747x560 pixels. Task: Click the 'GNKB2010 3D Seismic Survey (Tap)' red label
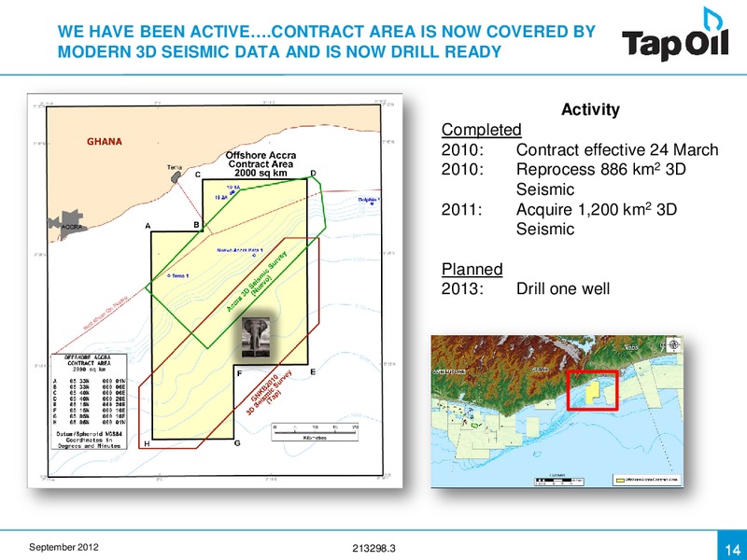click(x=269, y=392)
